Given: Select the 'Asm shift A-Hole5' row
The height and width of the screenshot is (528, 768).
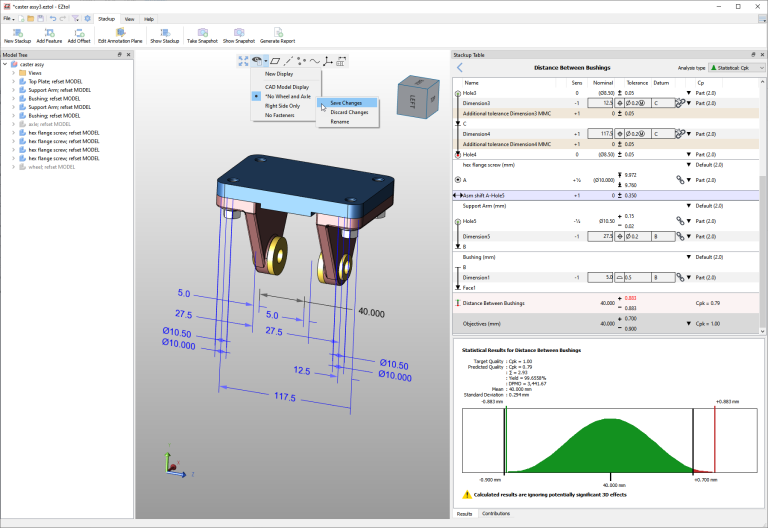Looking at the screenshot, I should tap(606, 195).
